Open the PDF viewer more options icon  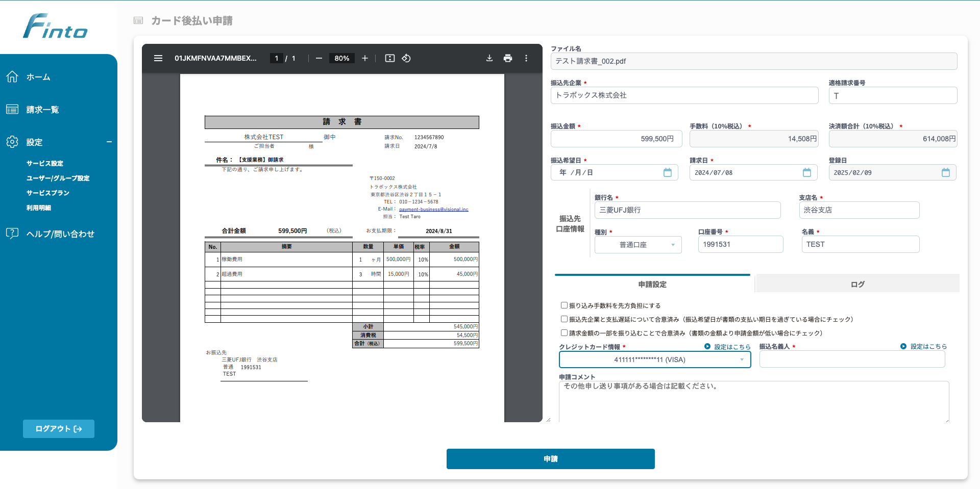coord(526,58)
